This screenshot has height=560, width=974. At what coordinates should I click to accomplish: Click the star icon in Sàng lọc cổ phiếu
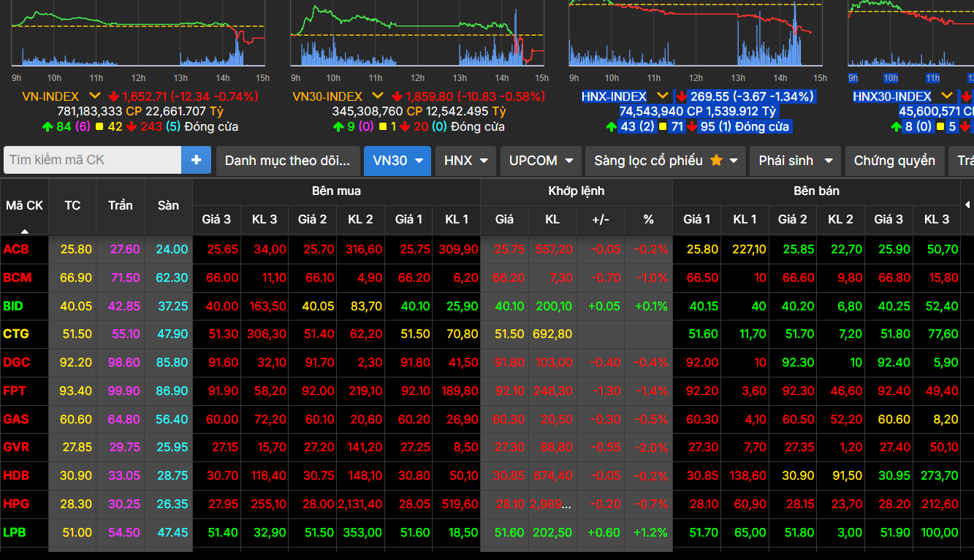(716, 161)
